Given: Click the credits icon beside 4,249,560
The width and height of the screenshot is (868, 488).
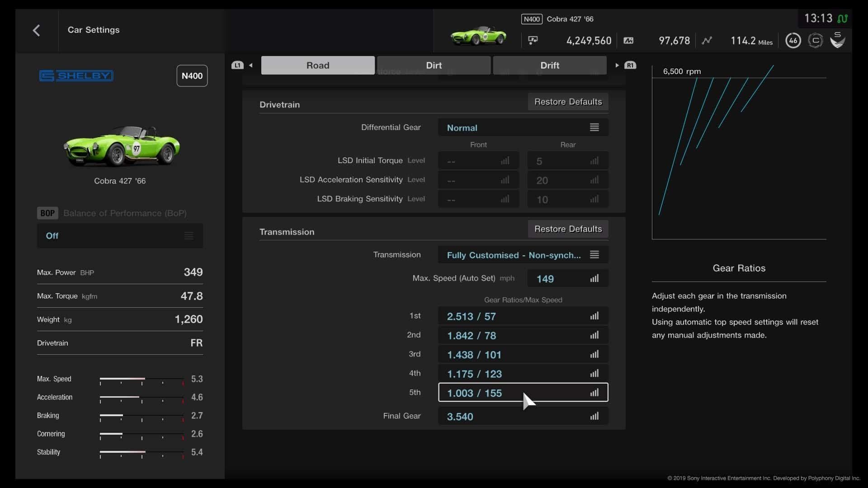Looking at the screenshot, I should [533, 41].
